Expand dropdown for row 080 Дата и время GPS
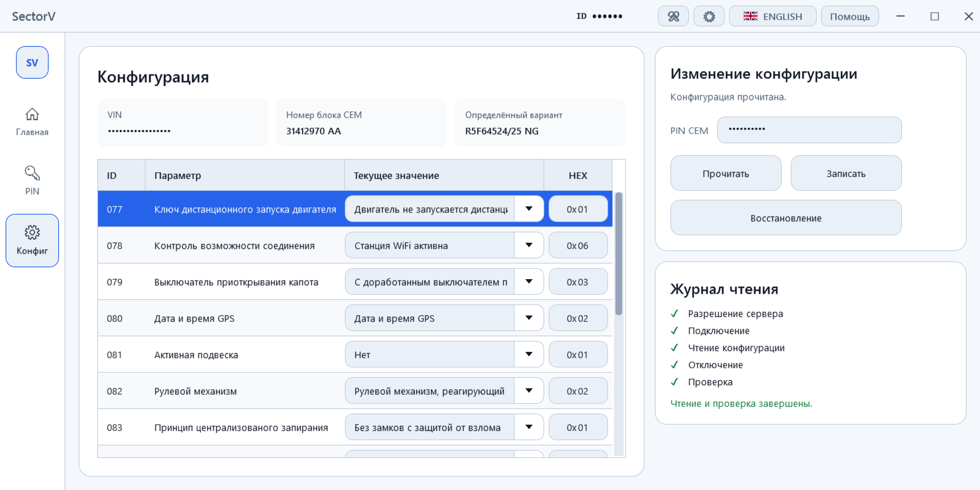 point(529,318)
